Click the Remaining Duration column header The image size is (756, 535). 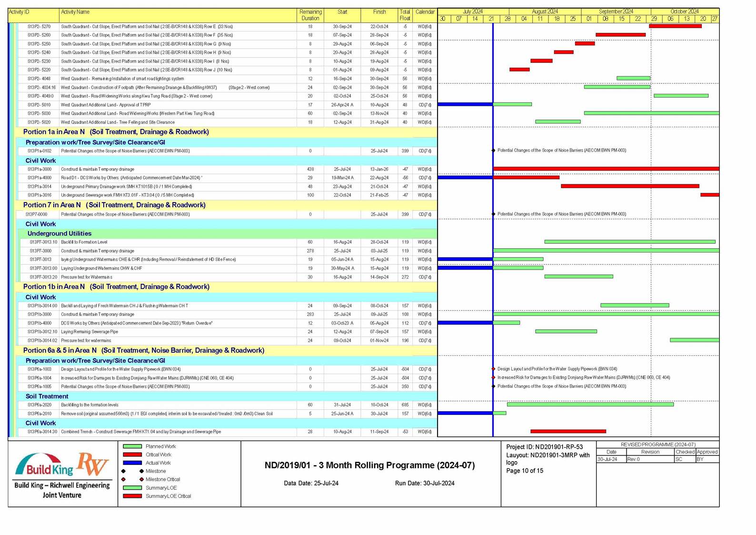(x=310, y=15)
